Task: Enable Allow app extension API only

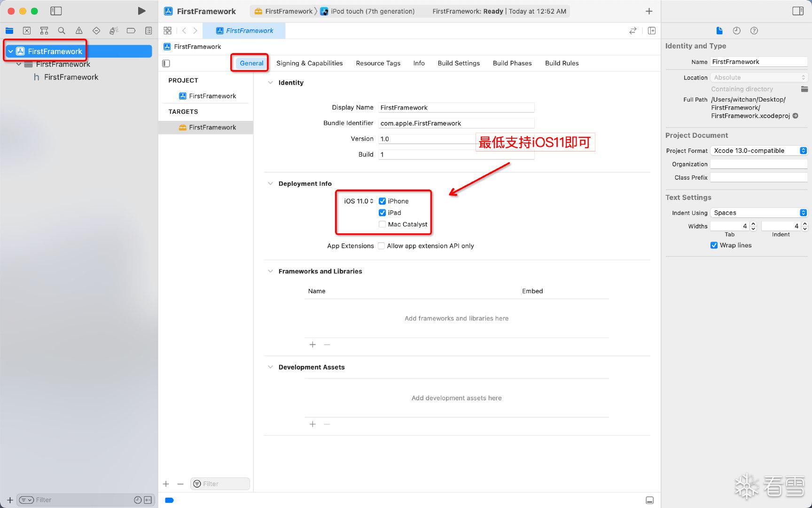Action: pos(381,246)
